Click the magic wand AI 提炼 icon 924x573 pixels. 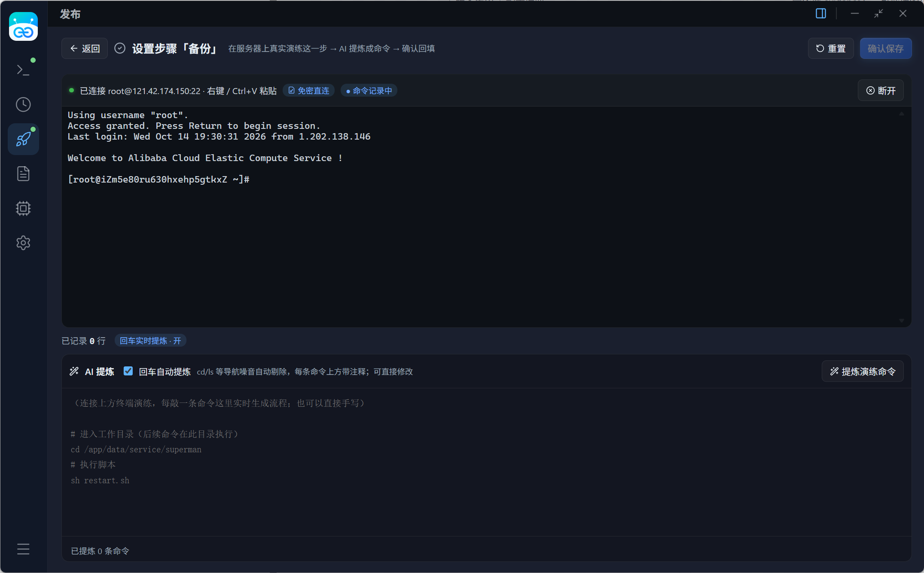74,371
